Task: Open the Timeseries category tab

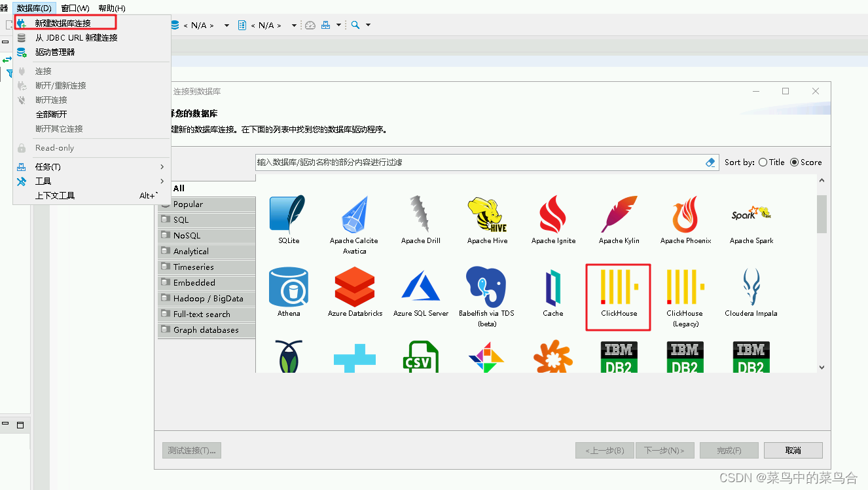Action: click(x=207, y=267)
